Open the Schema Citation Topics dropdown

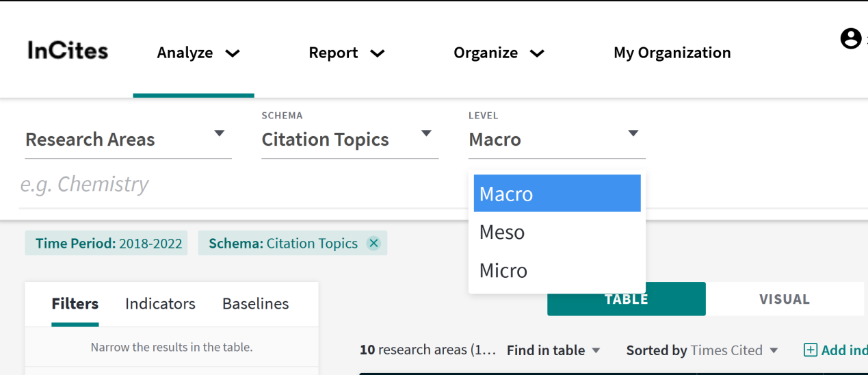pyautogui.click(x=349, y=139)
